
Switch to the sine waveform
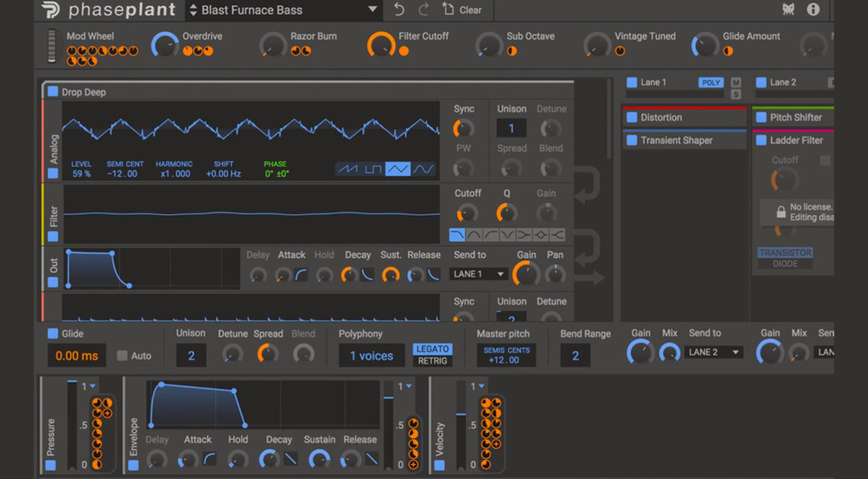tap(422, 168)
